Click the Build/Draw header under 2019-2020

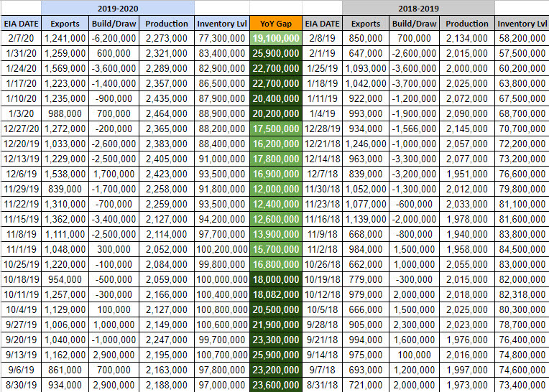[x=114, y=24]
